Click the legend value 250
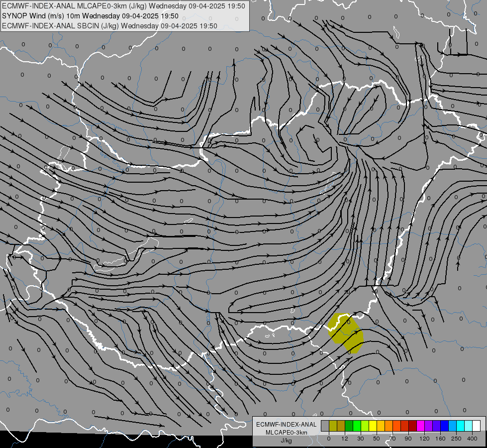This screenshot has width=487, height=448. (x=456, y=439)
